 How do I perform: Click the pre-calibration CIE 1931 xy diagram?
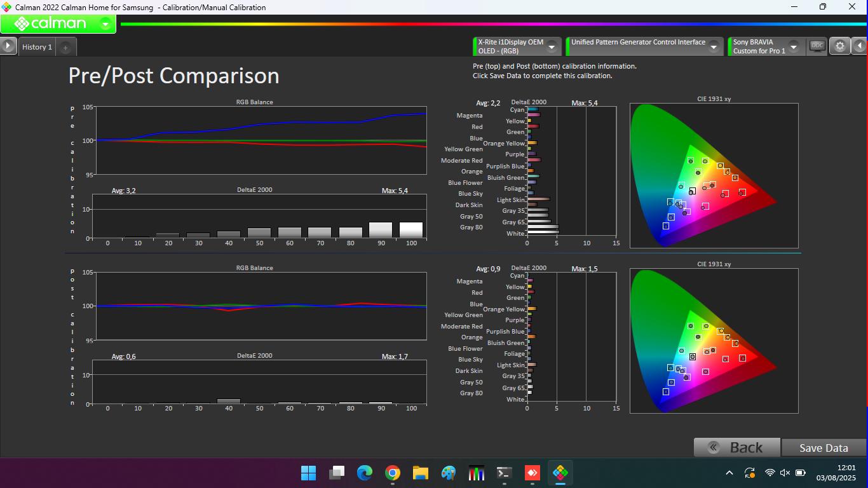714,175
